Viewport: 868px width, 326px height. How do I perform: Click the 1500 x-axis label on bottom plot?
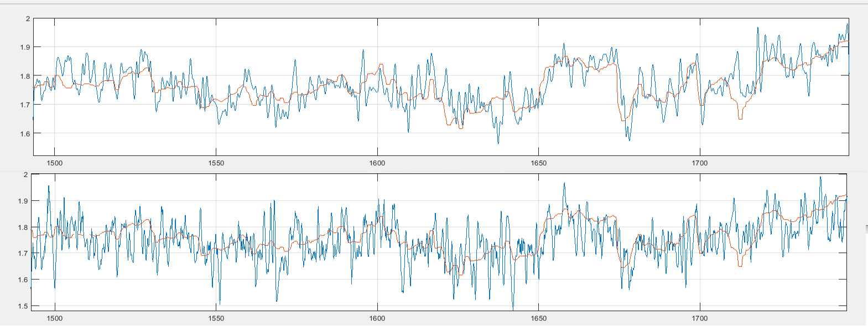tap(55, 318)
